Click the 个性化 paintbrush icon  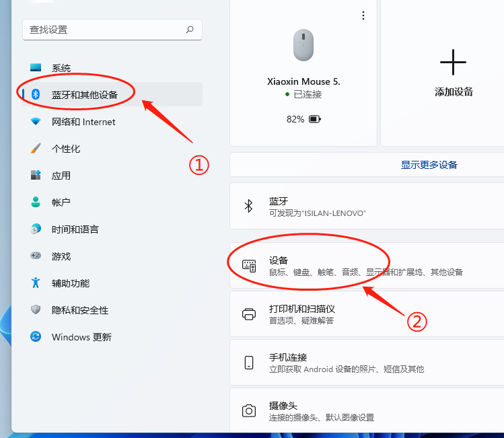point(36,149)
